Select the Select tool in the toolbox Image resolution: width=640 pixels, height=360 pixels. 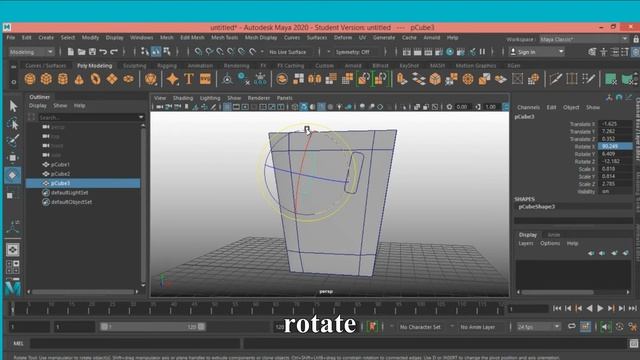click(13, 106)
